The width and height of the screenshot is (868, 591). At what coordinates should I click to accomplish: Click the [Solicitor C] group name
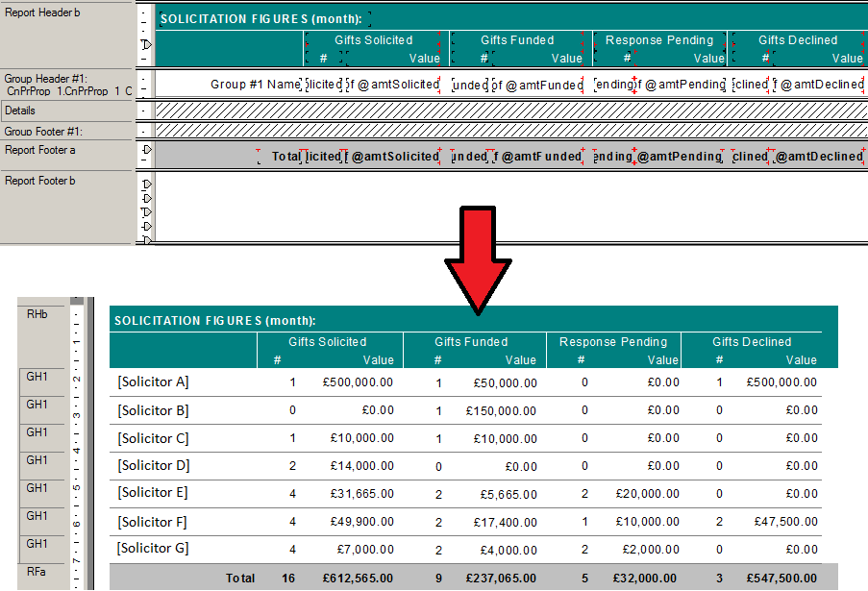point(153,438)
